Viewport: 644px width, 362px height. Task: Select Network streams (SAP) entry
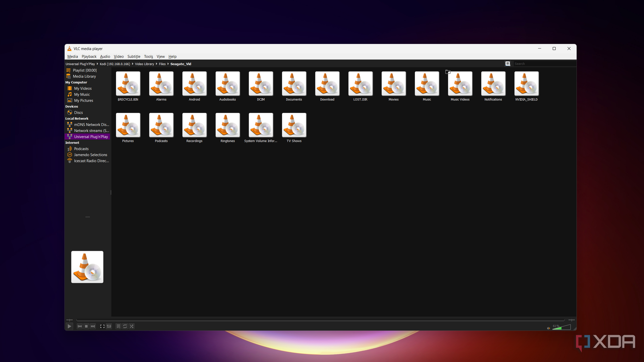[x=88, y=131]
